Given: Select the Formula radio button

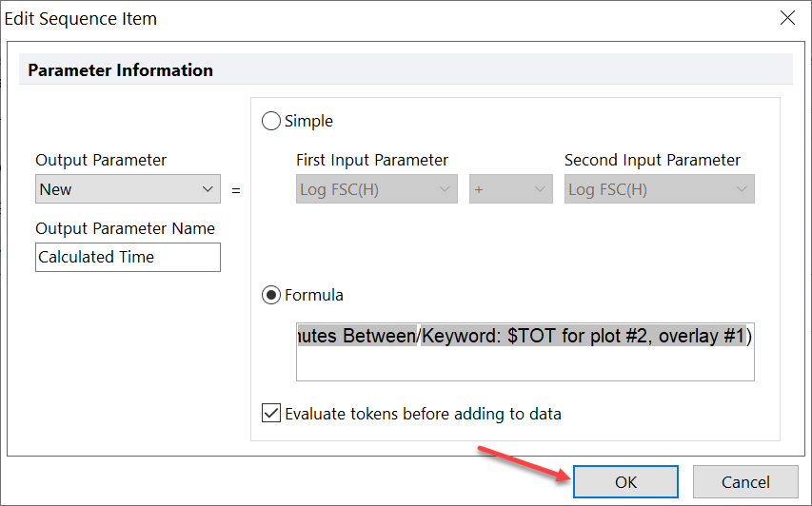Looking at the screenshot, I should [271, 295].
